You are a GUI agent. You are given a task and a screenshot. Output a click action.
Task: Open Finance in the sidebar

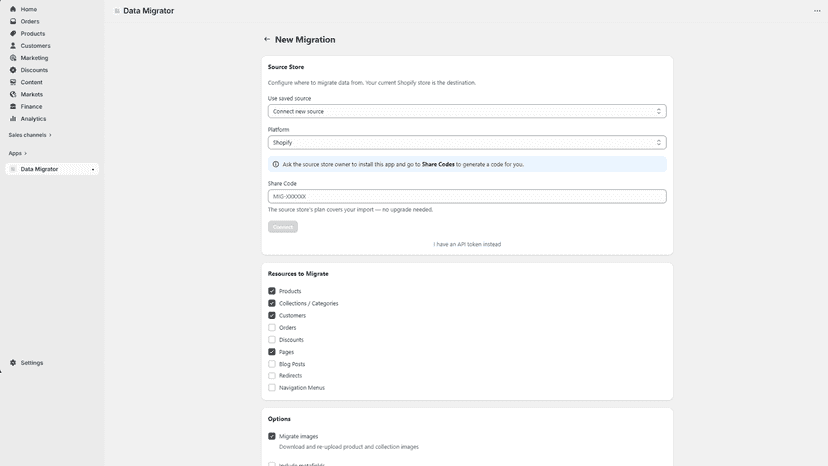31,106
